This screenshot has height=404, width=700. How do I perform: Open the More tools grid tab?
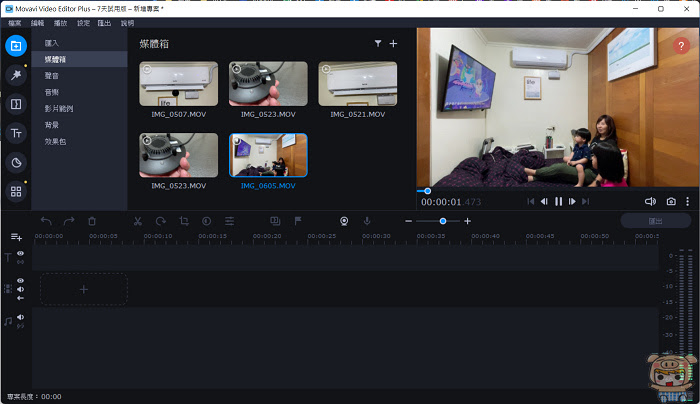16,192
